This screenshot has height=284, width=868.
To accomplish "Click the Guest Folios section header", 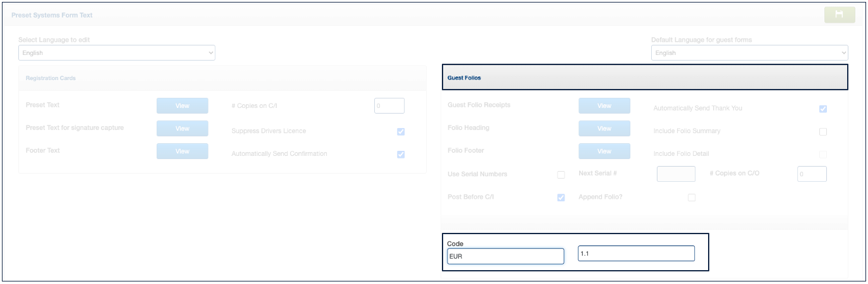I will (644, 78).
